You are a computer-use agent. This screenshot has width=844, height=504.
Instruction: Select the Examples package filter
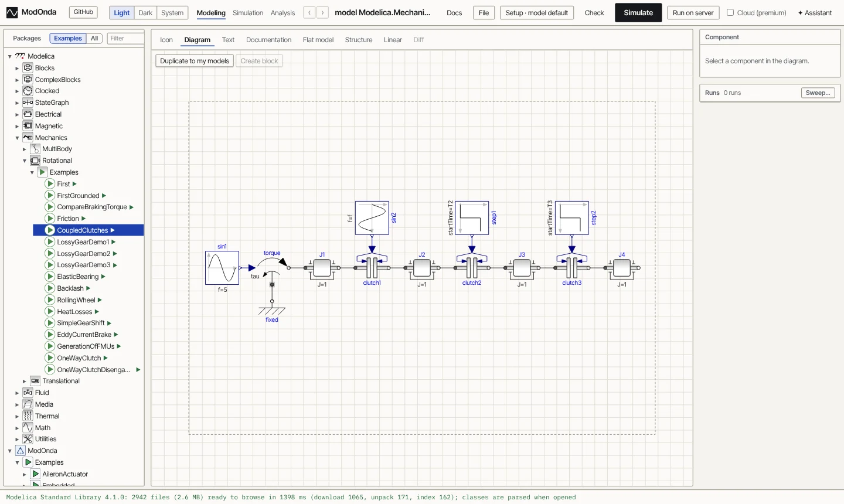click(x=68, y=39)
